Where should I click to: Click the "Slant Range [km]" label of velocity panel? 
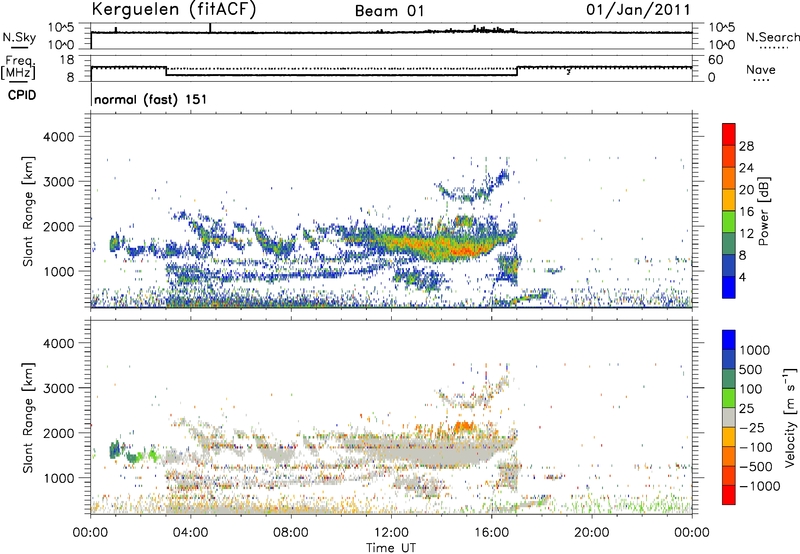(28, 417)
